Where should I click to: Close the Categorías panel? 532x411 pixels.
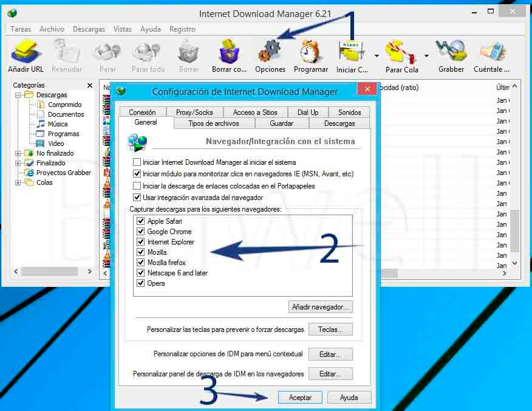click(89, 85)
